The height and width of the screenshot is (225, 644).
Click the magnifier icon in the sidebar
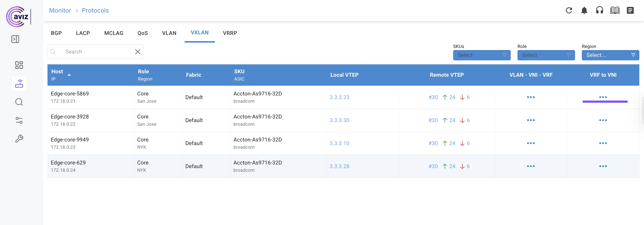[19, 102]
